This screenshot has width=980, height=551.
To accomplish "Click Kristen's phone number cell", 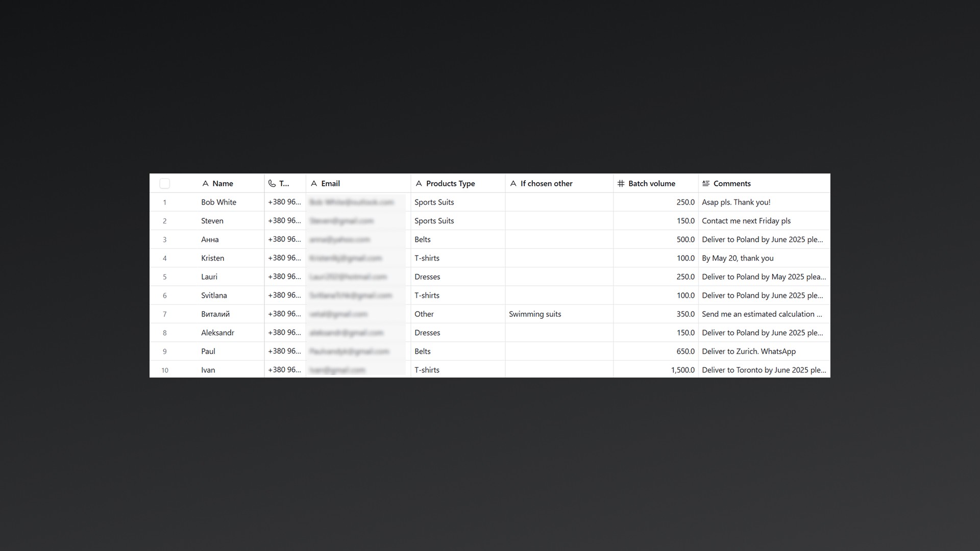I will pos(284,258).
